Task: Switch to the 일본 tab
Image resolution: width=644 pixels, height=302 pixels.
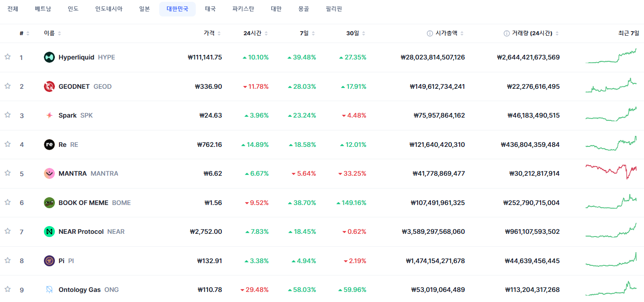Action: (145, 9)
